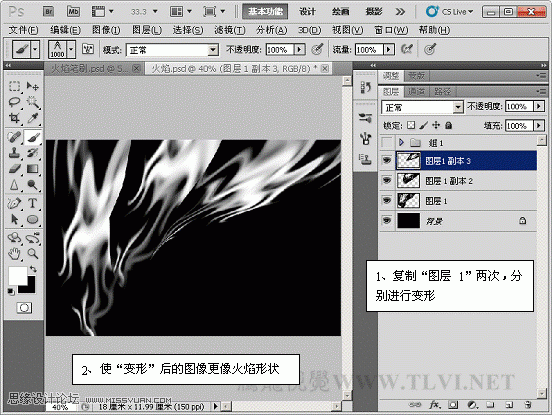Screen dimensions: 552x415
Task: Launch Mini Bridge from top bar
Action: 73,12
